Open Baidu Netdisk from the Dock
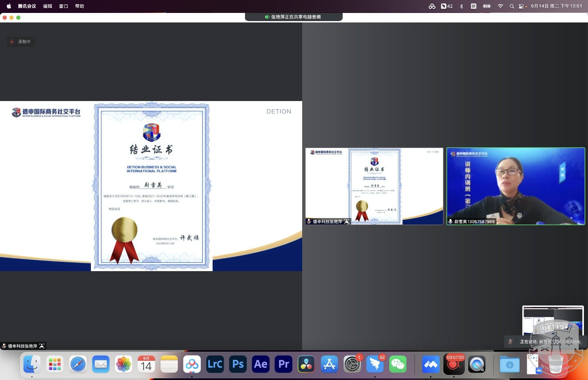 click(192, 364)
